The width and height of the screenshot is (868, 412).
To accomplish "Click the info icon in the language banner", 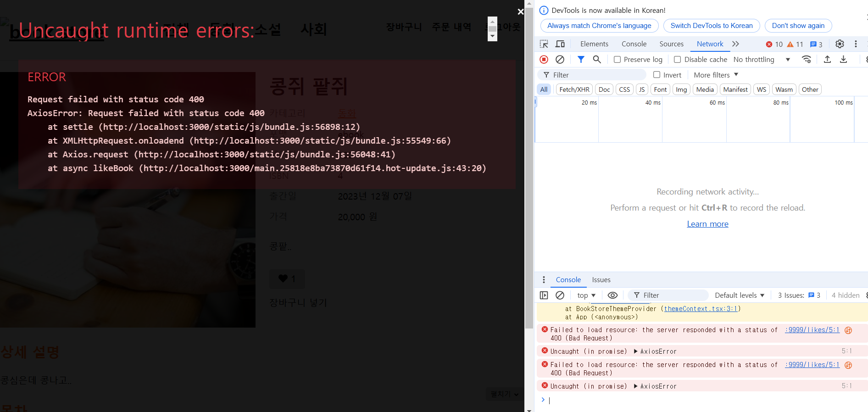I will coord(544,10).
